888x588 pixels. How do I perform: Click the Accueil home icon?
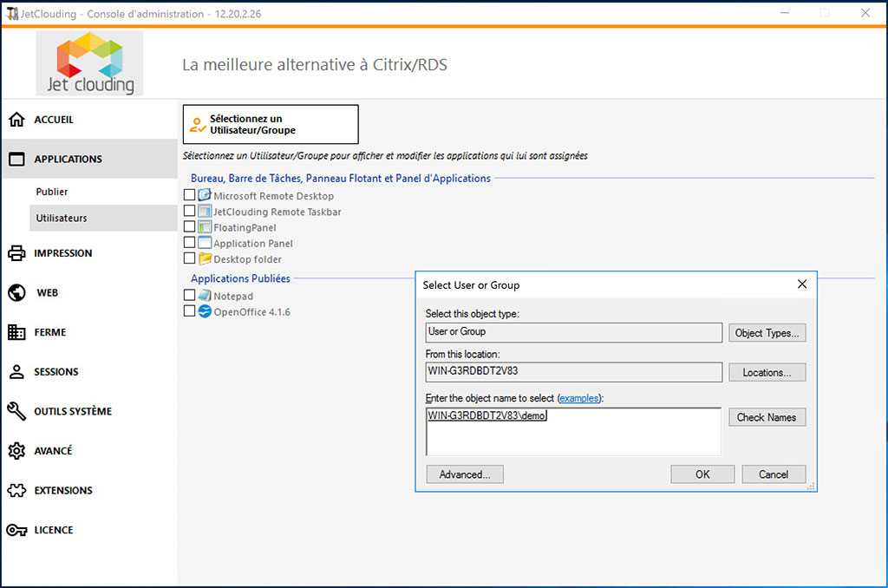[16, 120]
